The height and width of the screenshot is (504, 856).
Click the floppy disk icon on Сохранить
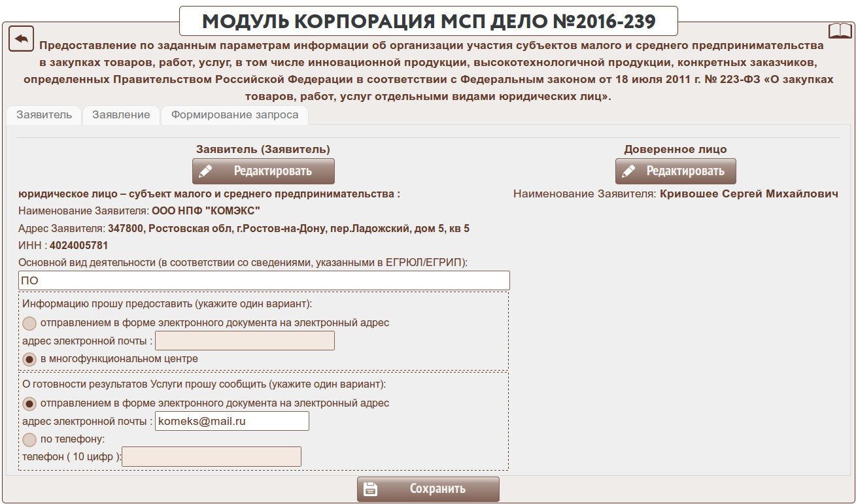(370, 489)
